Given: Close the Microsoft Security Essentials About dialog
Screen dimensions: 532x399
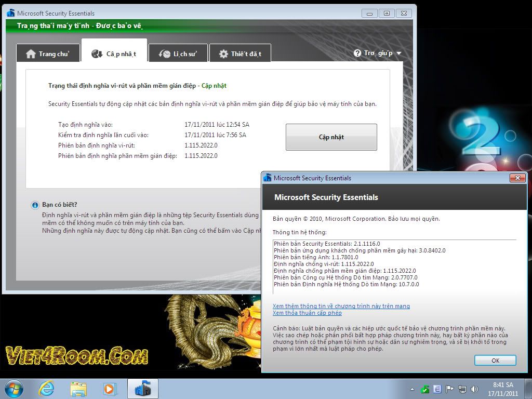Looking at the screenshot, I should pyautogui.click(x=517, y=178).
